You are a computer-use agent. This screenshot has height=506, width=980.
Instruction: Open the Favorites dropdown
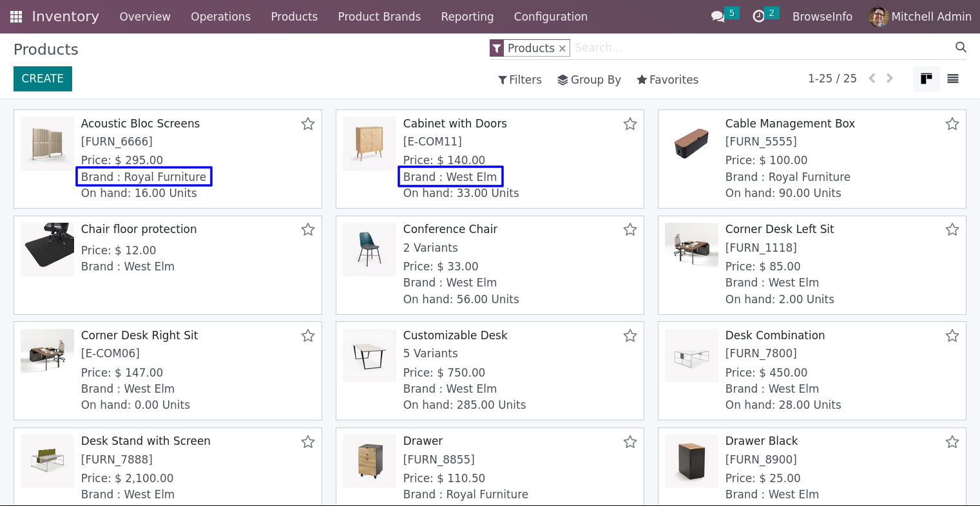point(668,80)
